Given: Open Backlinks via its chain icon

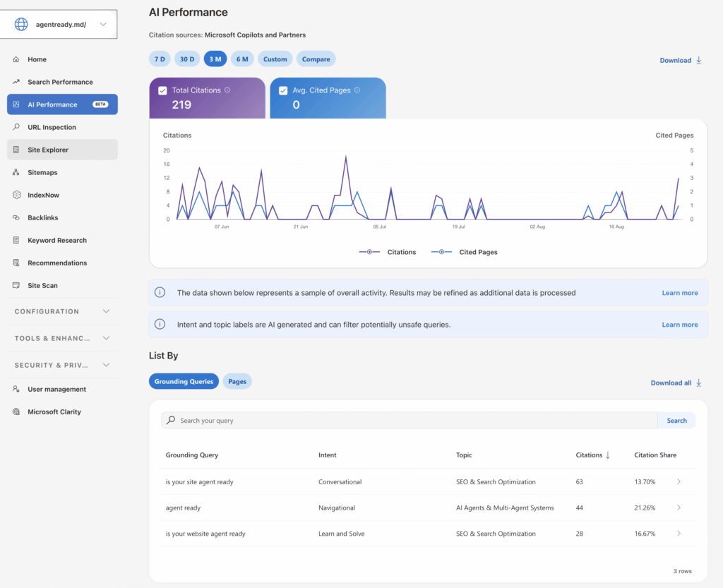Looking at the screenshot, I should pos(16,217).
